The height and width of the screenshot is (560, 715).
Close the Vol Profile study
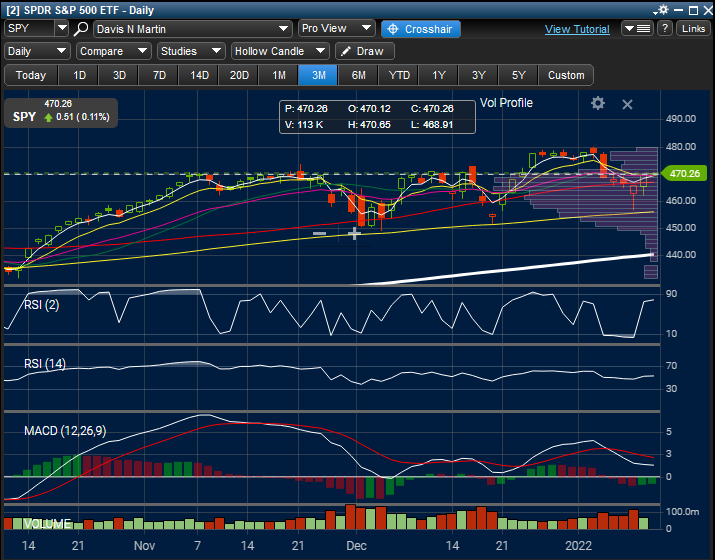tap(627, 104)
